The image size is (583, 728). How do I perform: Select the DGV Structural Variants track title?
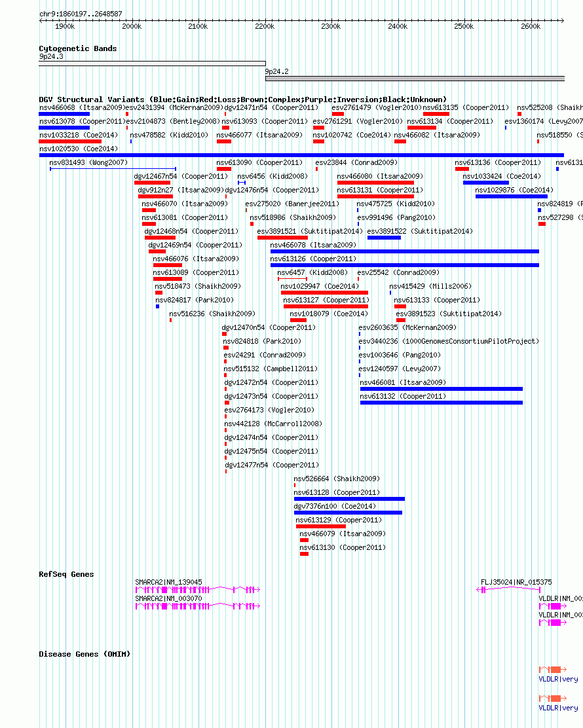pos(242,100)
